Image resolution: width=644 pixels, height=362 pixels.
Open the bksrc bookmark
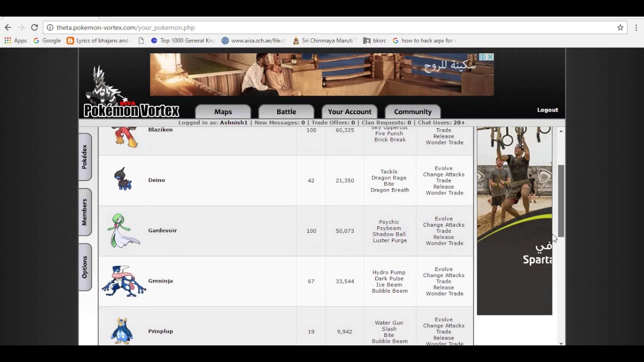(x=375, y=41)
